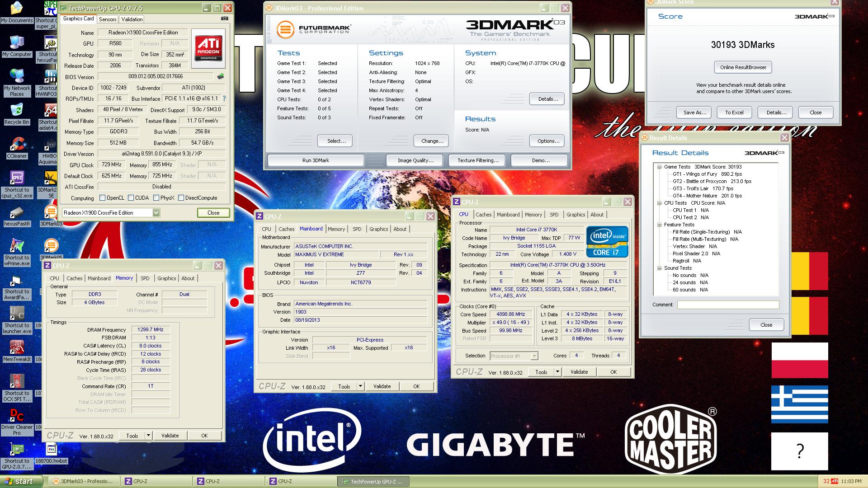Screen dimensions: 868x488
Task: Click 3DMark03 taskbar button
Action: tap(84, 481)
